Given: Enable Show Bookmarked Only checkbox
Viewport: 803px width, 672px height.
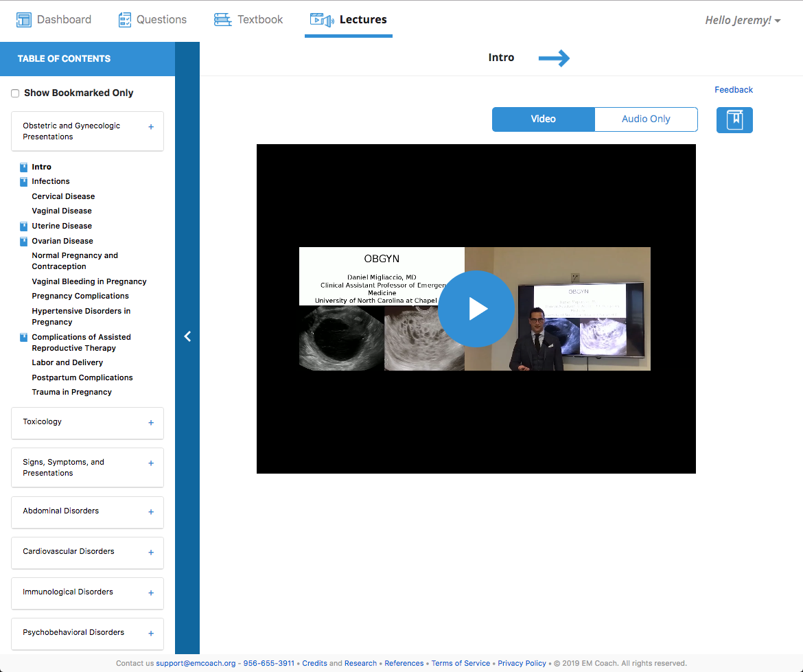Looking at the screenshot, I should point(15,93).
